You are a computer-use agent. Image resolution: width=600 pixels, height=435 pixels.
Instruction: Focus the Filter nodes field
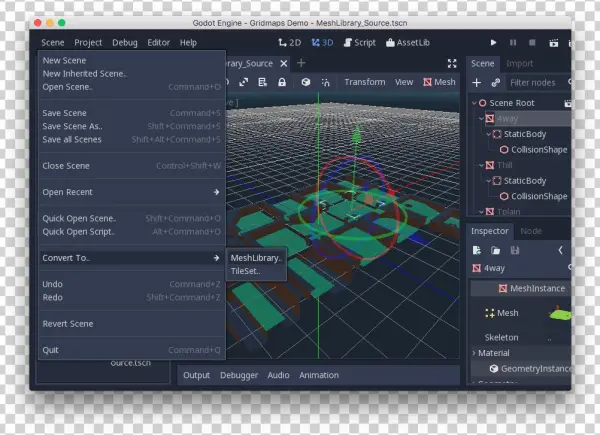pyautogui.click(x=540, y=83)
